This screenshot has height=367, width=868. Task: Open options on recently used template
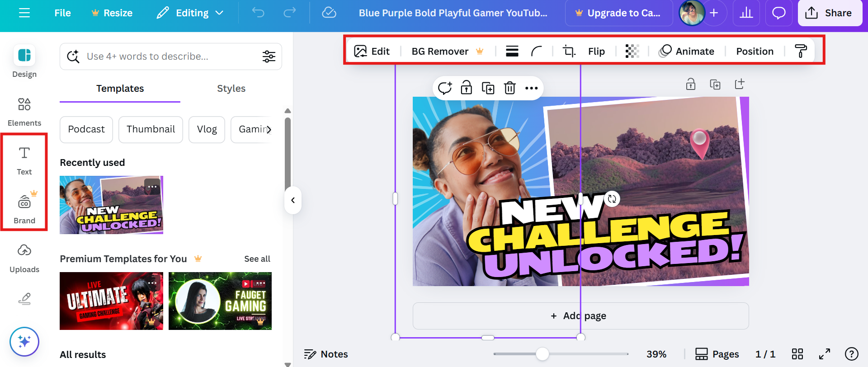click(x=152, y=187)
